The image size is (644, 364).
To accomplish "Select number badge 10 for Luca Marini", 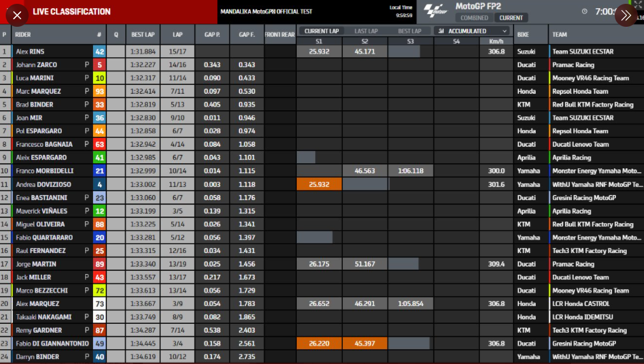I will tap(99, 78).
